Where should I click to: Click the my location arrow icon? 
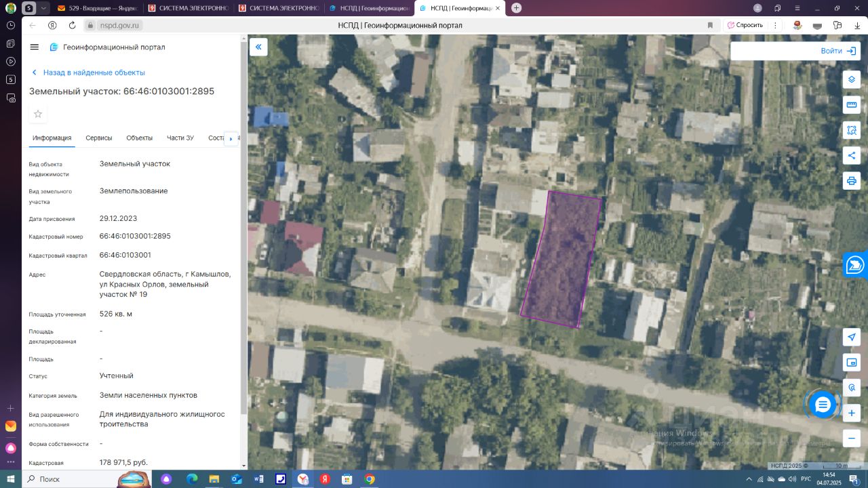click(852, 337)
